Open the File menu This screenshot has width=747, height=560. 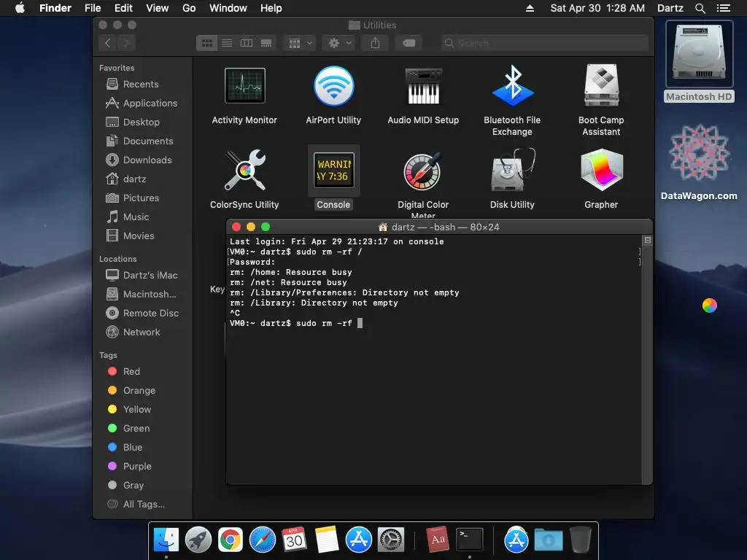pos(93,8)
